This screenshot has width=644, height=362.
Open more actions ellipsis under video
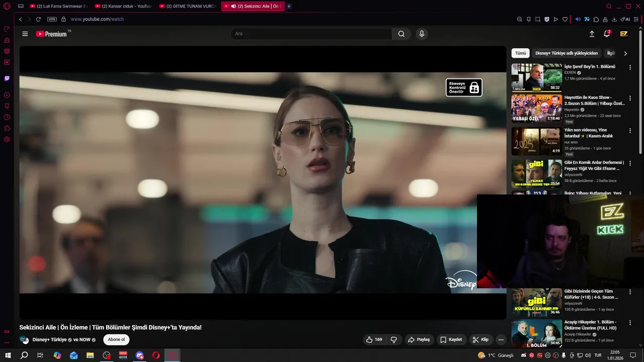pos(501,339)
